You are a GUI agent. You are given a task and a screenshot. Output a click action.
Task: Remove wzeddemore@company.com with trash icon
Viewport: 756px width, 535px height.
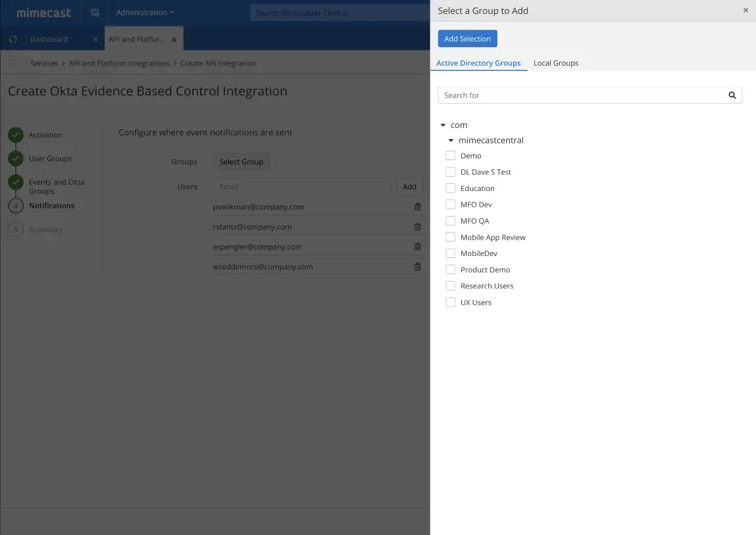(417, 267)
